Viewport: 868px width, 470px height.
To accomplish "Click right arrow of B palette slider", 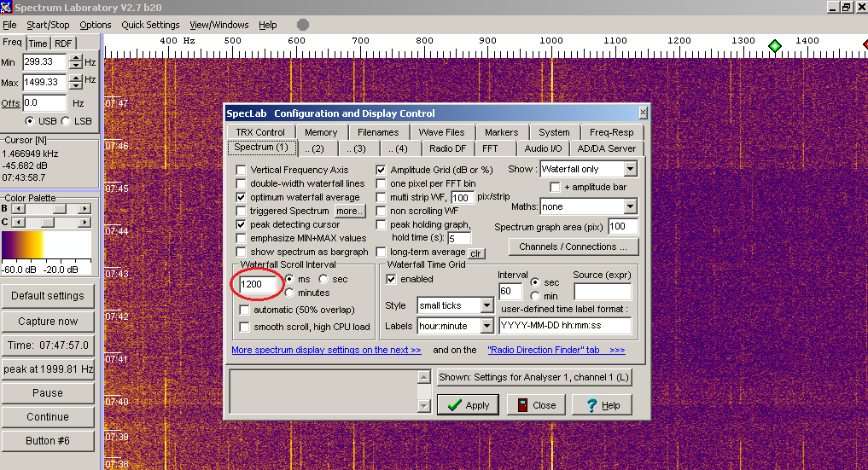I will (84, 208).
